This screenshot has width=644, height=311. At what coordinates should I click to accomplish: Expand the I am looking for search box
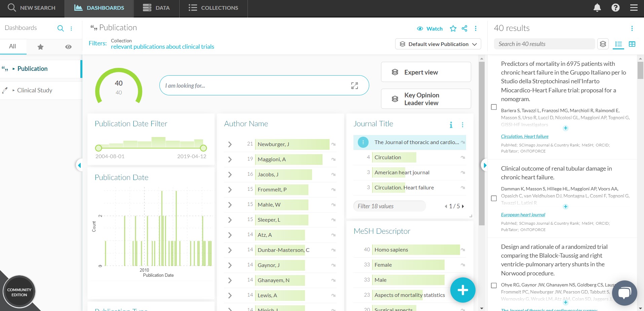point(354,86)
